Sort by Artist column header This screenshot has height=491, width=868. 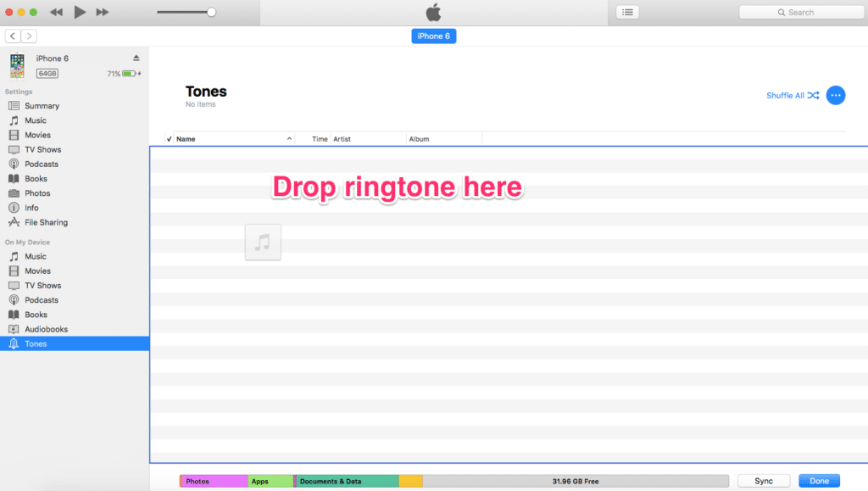coord(342,139)
